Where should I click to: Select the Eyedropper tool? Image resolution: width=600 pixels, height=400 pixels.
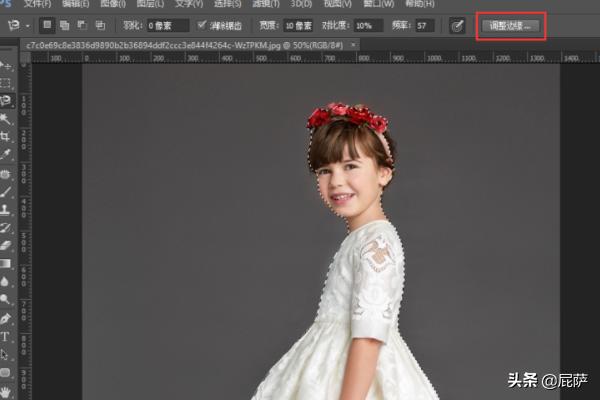coord(7,154)
